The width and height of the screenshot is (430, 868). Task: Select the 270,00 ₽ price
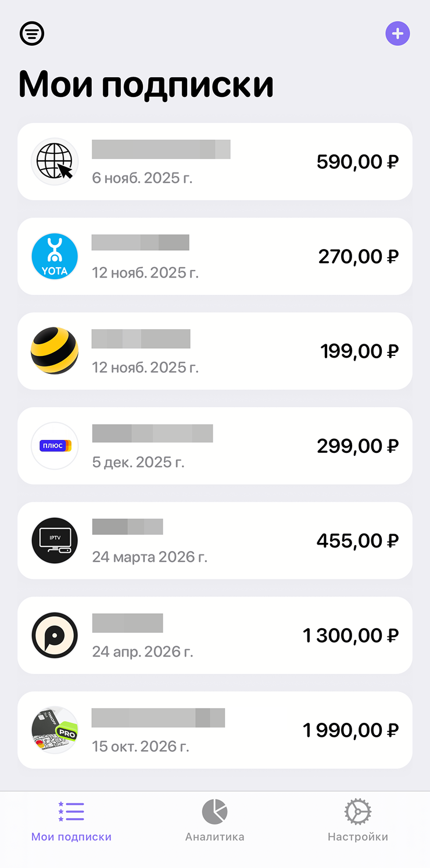(x=358, y=256)
